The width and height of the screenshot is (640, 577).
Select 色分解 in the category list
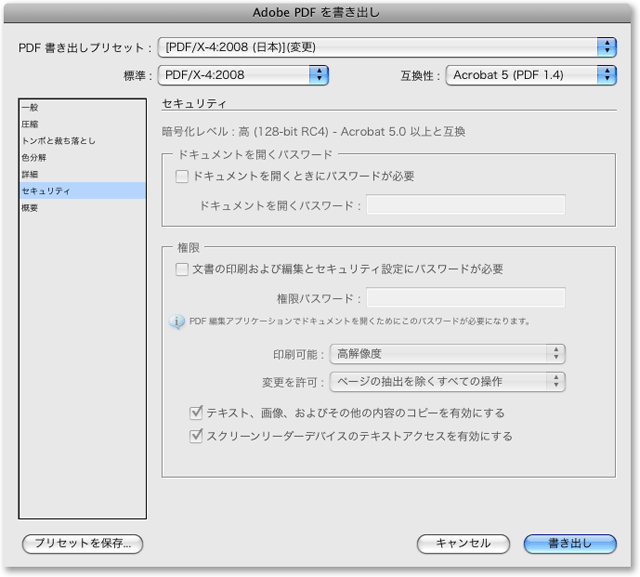[35, 158]
